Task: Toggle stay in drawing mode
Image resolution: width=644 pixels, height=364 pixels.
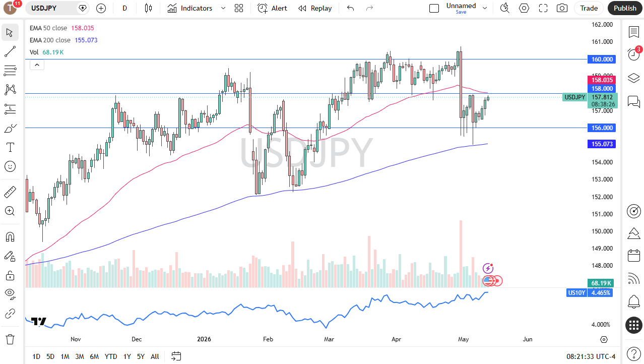Action: [10, 256]
